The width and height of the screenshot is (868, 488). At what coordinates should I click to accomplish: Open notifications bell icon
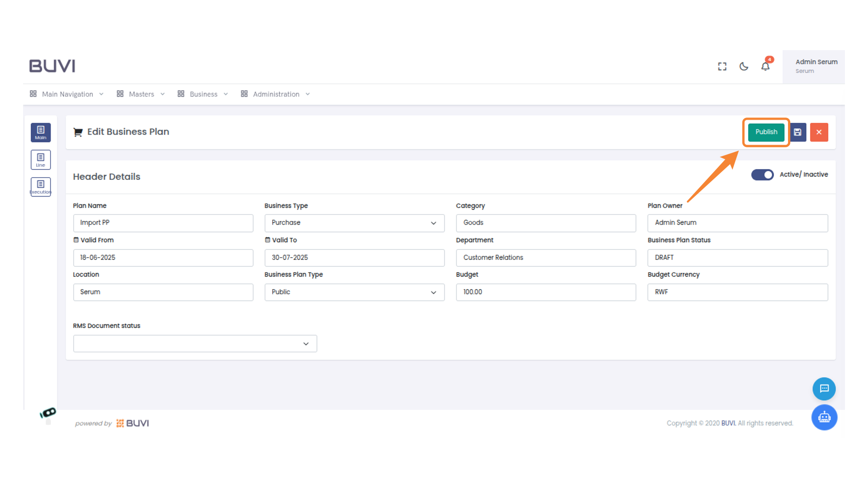click(765, 66)
